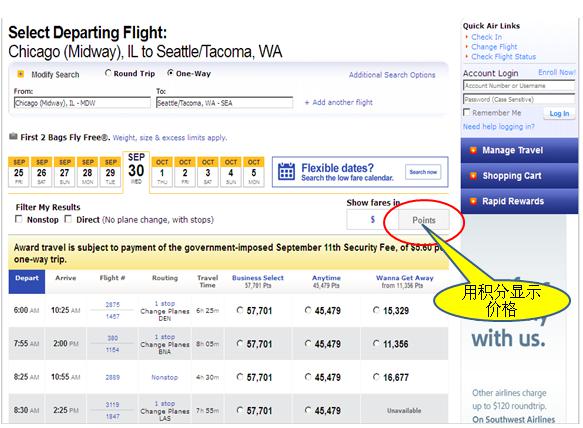Image resolution: width=583 pixels, height=428 pixels.
Task: Select the Round Trip radio button
Action: [x=108, y=73]
